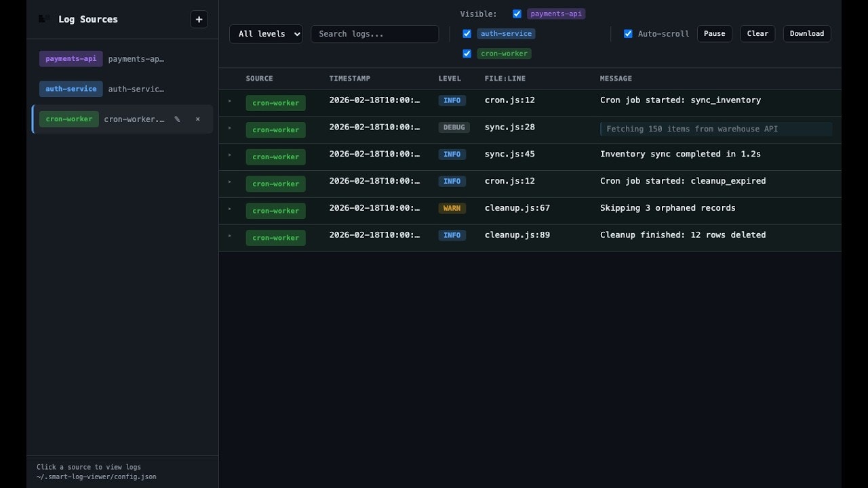This screenshot has height=488, width=868.
Task: Disable Auto-scroll
Action: point(627,33)
